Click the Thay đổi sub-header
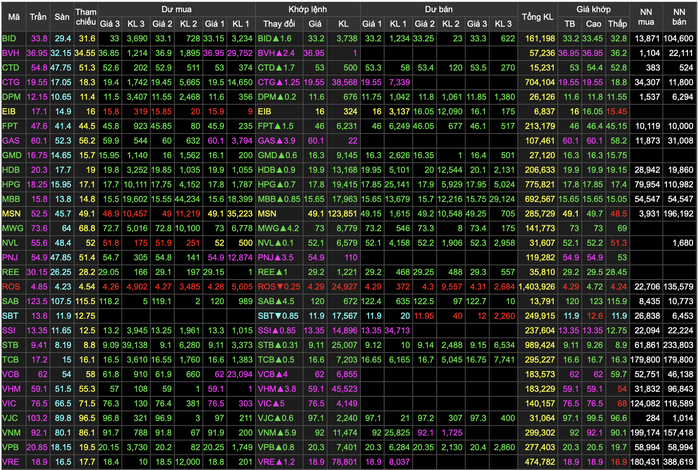Viewport: 698px width, 470px height. coord(279,24)
